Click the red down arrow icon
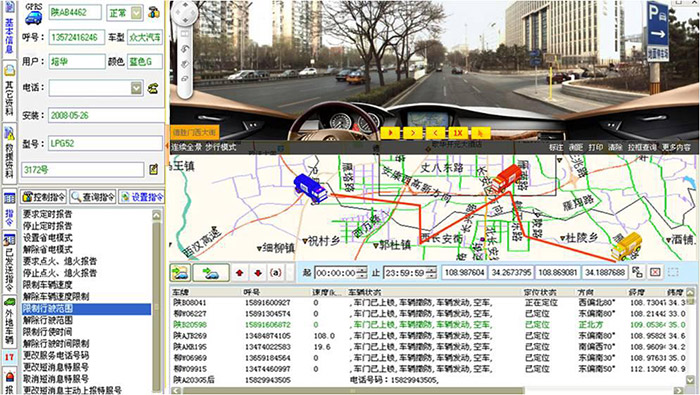Screen dimensions: 700x395 point(258,272)
